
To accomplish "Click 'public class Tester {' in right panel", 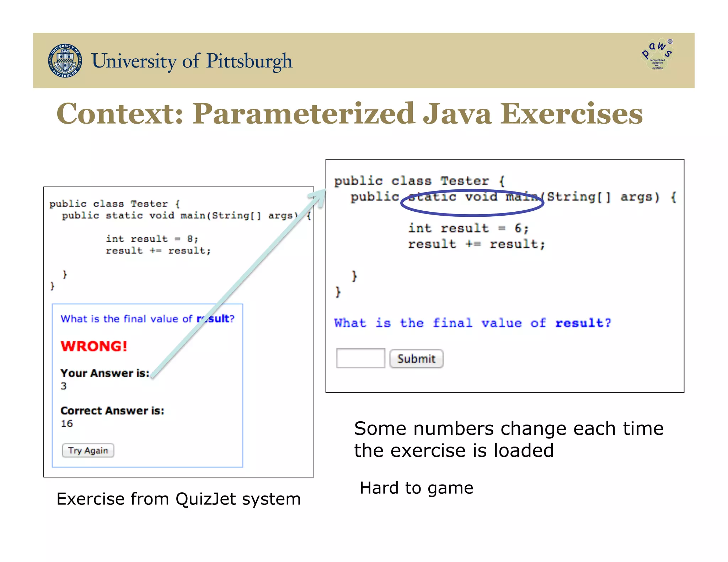I will pos(419,181).
